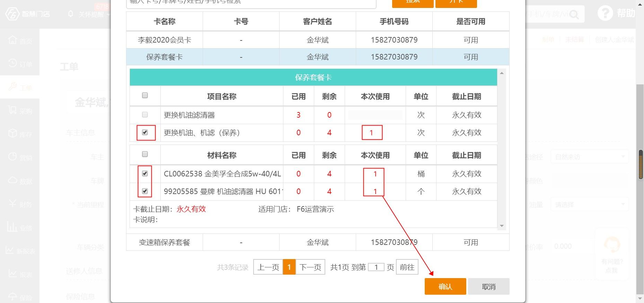This screenshot has width=644, height=303.
Task: Open the 帮助 question mark icon
Action: coord(605,13)
